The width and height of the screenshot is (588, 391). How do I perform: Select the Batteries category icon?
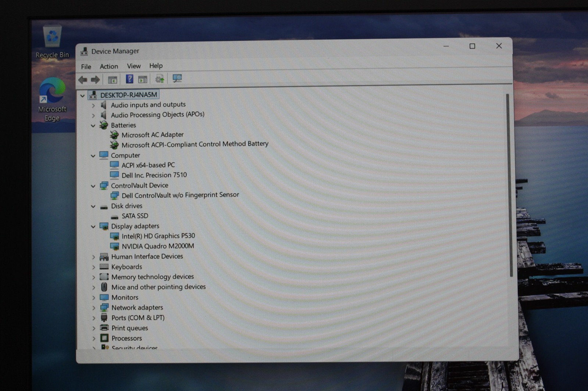click(104, 125)
